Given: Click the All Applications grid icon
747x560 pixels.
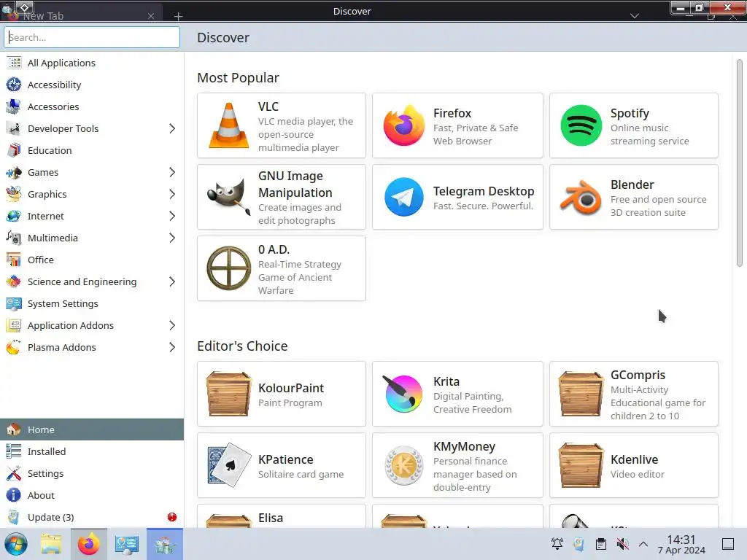Looking at the screenshot, I should tap(14, 63).
